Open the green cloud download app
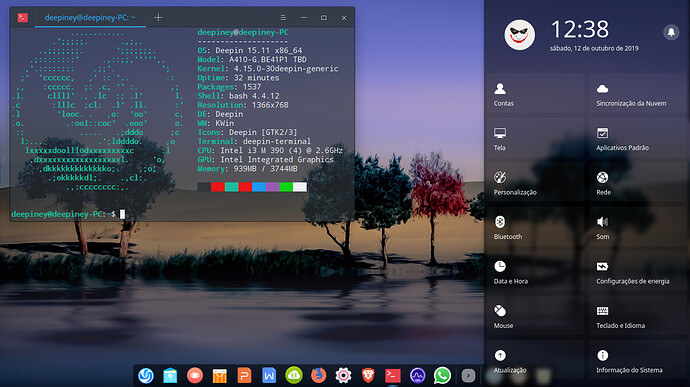Image resolution: width=690 pixels, height=387 pixels. (x=294, y=376)
